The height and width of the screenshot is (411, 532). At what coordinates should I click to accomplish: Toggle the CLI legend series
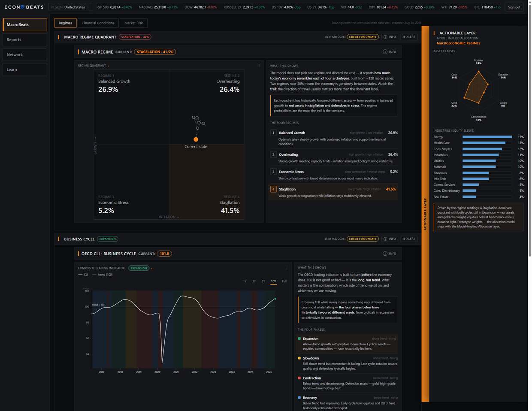coord(83,275)
